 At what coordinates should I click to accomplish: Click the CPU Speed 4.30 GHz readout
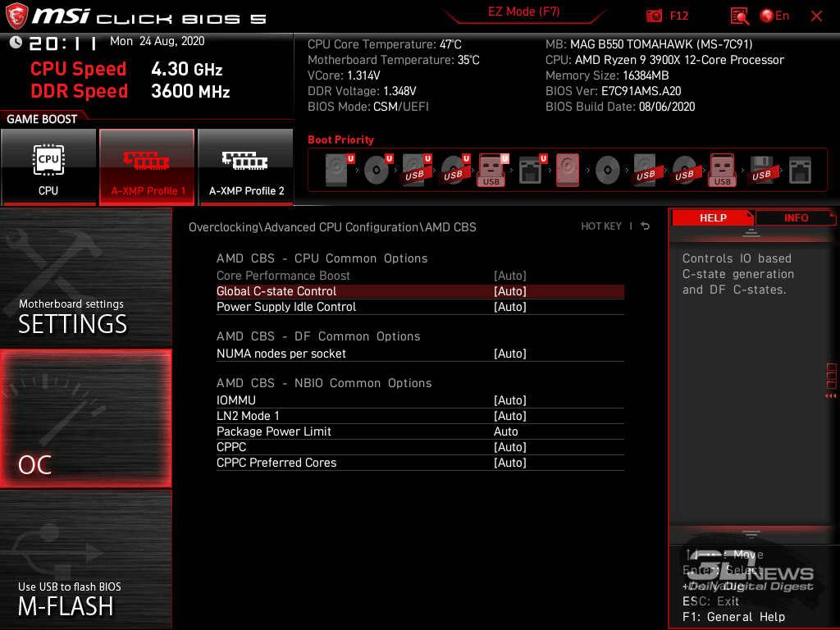(126, 69)
